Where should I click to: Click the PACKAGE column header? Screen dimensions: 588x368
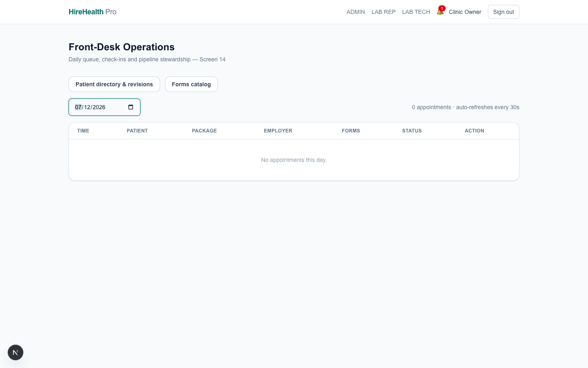(205, 131)
